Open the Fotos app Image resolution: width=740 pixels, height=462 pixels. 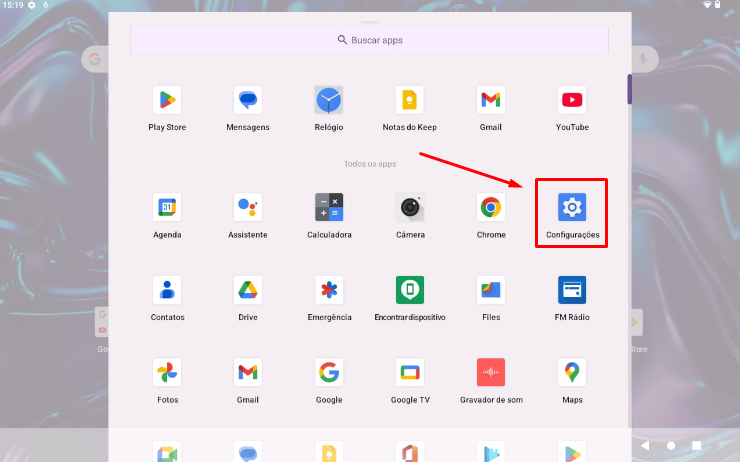click(167, 372)
